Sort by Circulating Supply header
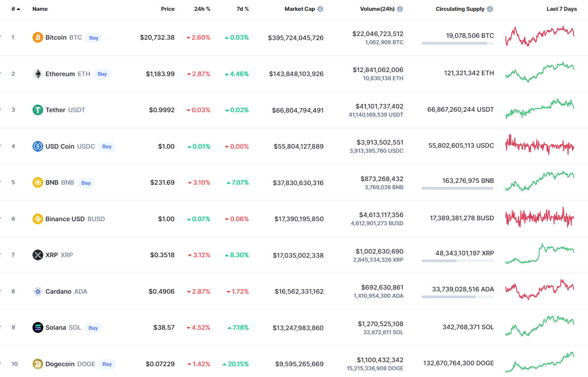The image size is (588, 377). coord(460,9)
